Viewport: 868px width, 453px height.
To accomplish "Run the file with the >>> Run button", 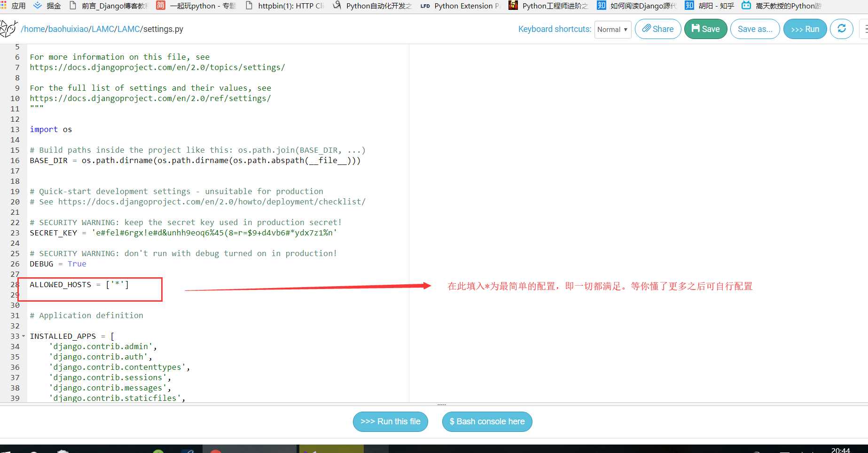I will [805, 29].
